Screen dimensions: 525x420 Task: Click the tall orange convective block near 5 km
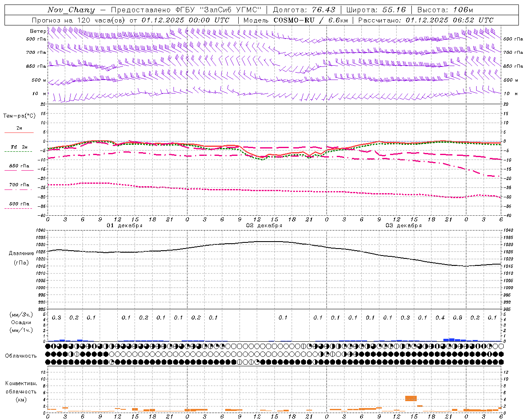click(411, 398)
